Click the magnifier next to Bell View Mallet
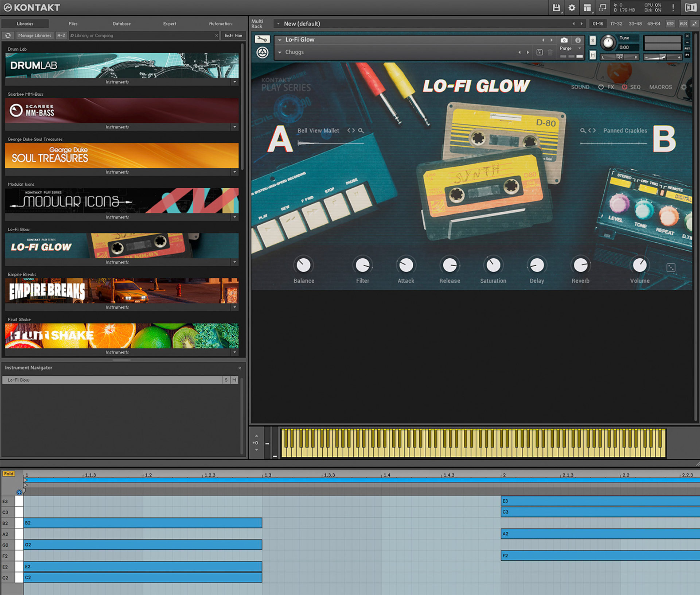700x595 pixels. click(361, 130)
